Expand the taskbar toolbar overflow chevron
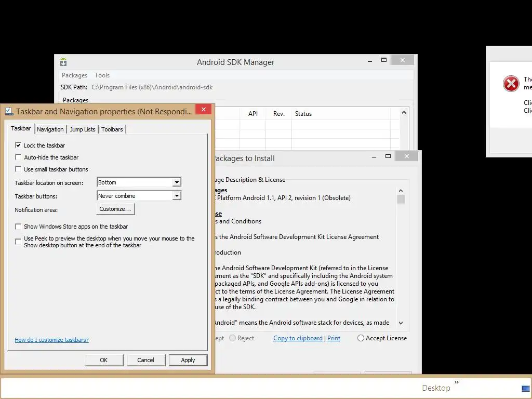 (x=456, y=382)
